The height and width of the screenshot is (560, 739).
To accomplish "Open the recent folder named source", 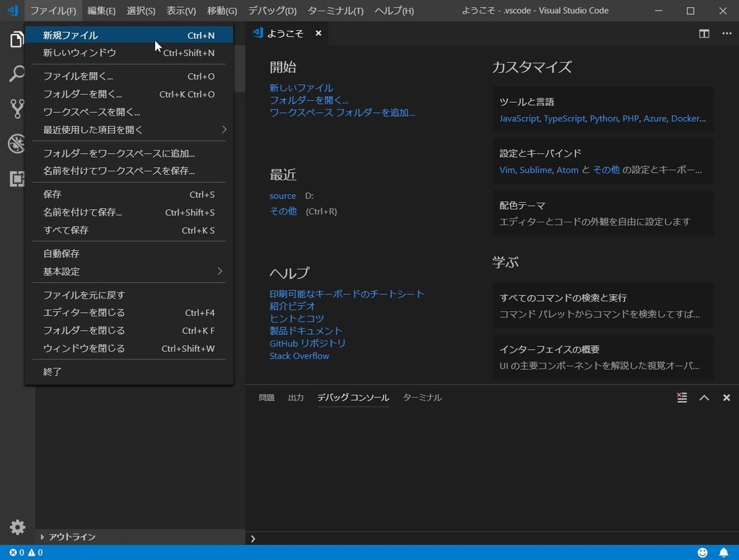I will (x=283, y=195).
